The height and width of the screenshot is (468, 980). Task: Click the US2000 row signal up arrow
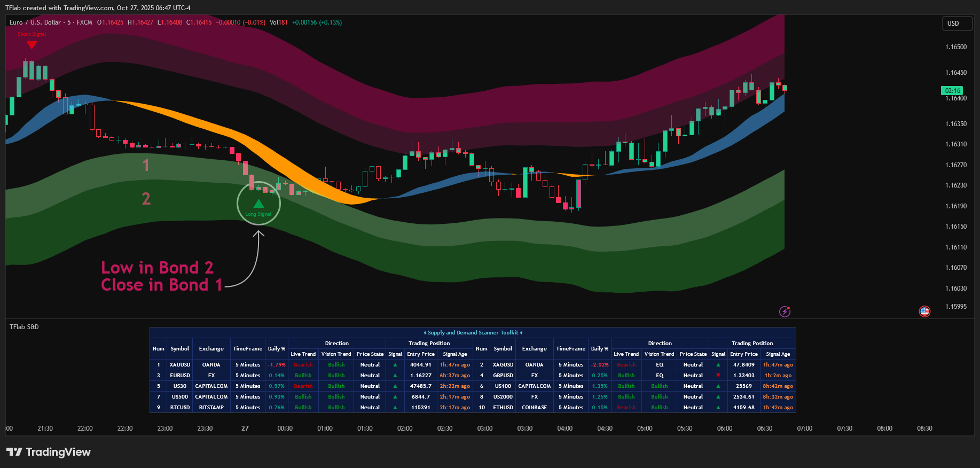718,397
